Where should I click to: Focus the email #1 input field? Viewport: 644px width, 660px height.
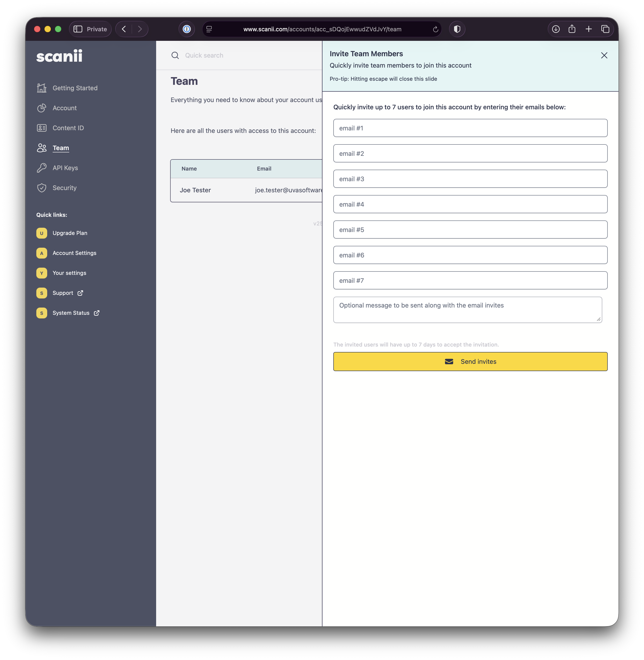pos(470,128)
